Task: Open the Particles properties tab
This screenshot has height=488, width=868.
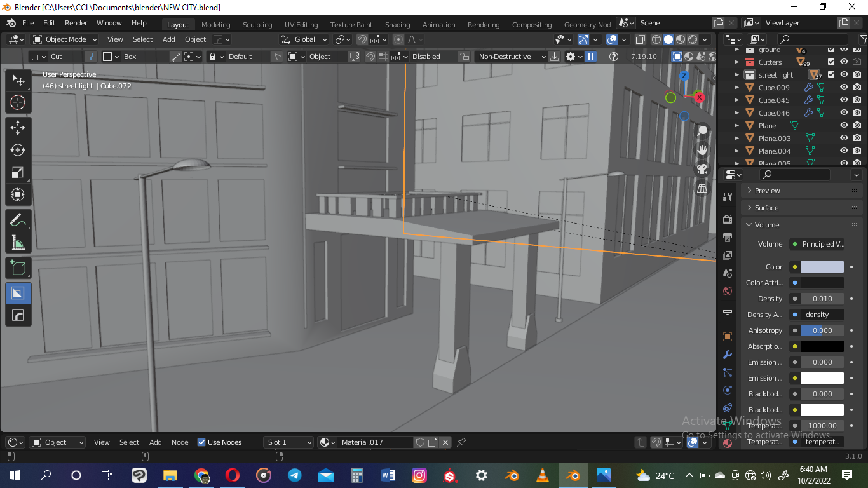Action: (x=728, y=372)
